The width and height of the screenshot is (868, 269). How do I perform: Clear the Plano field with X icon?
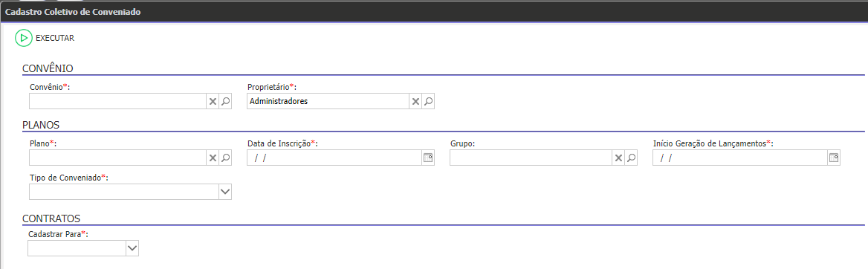(x=213, y=158)
